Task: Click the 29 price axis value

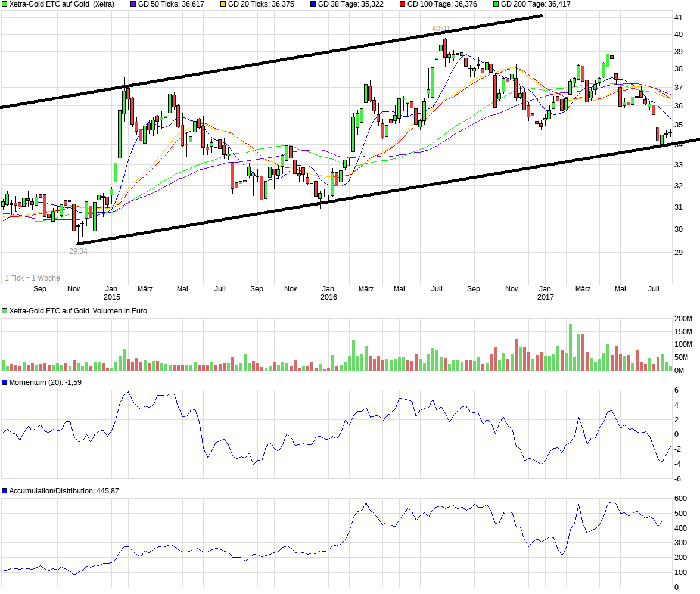Action: click(x=678, y=253)
